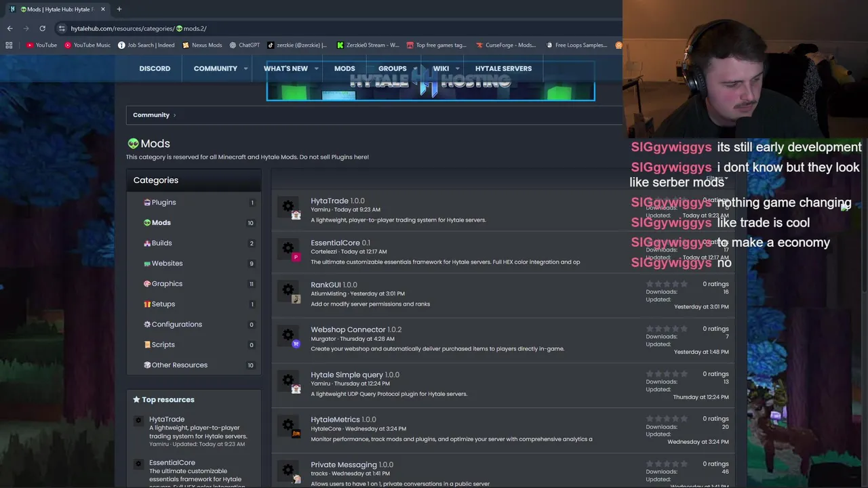The width and height of the screenshot is (868, 488).
Task: Open the zerzkie TikTok bookmark
Action: [x=297, y=45]
